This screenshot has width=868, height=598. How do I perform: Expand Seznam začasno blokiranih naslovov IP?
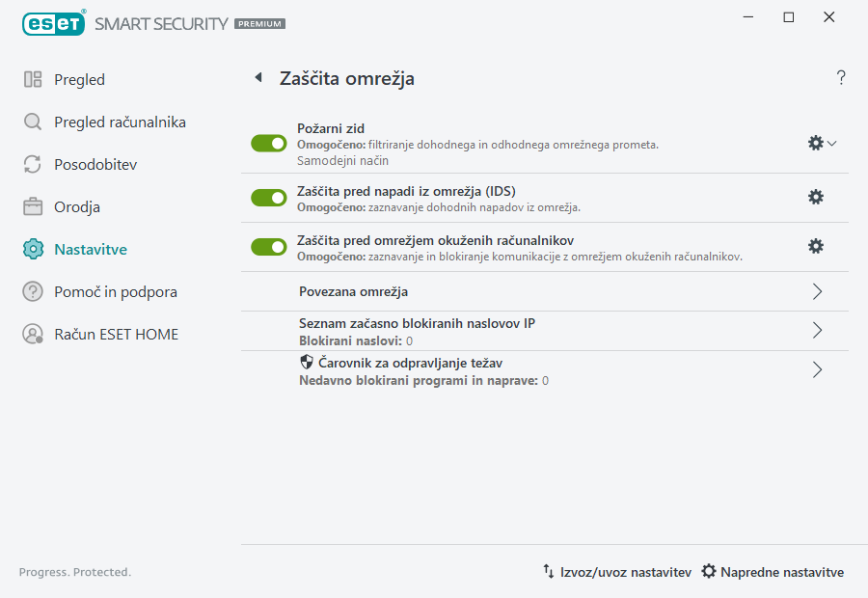(816, 330)
